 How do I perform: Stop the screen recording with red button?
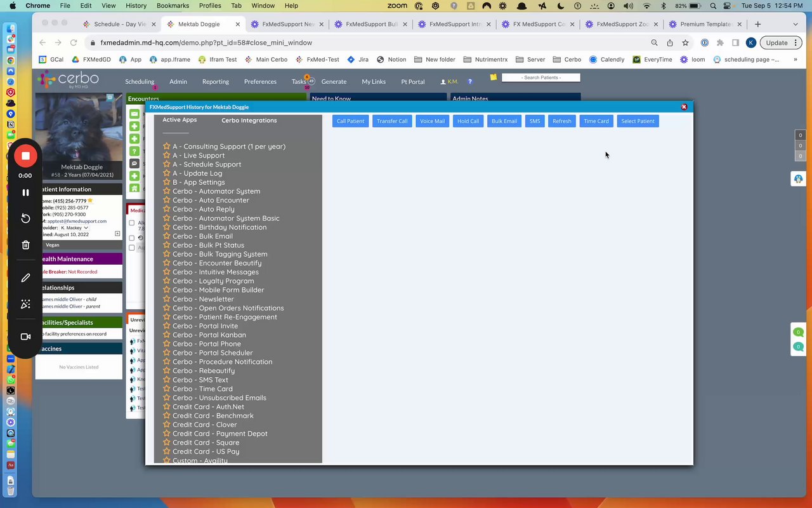point(25,156)
